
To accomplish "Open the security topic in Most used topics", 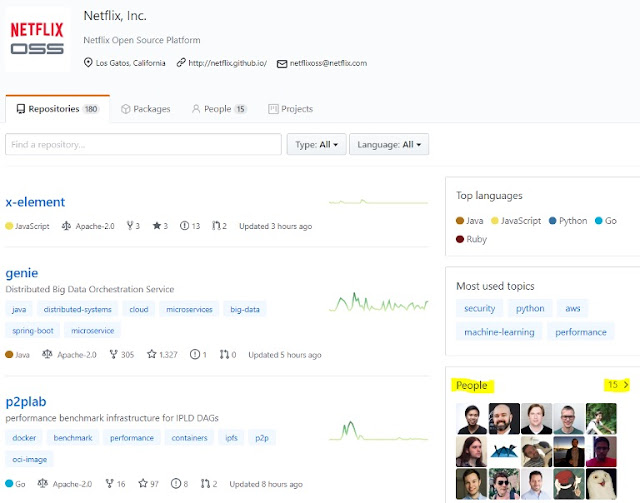I will pos(480,309).
